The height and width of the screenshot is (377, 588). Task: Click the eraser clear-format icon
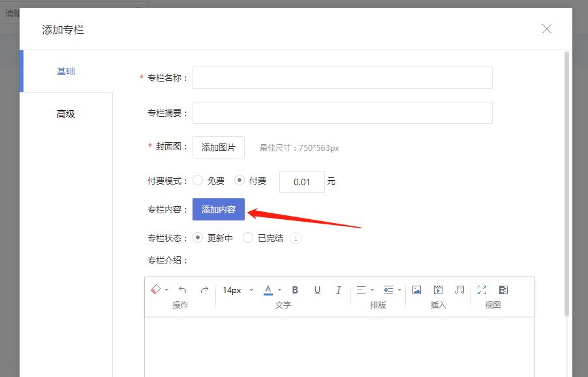[155, 290]
